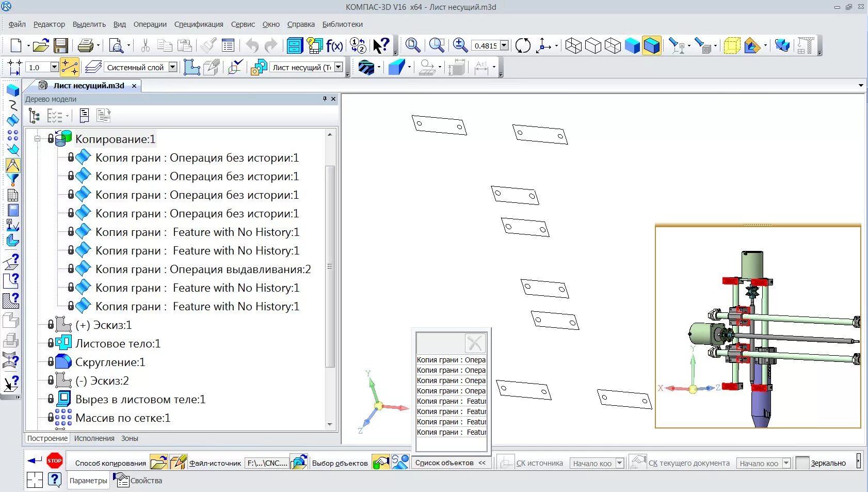Open the Системный слой layer dropdown
The image size is (868, 492).
pyautogui.click(x=173, y=67)
